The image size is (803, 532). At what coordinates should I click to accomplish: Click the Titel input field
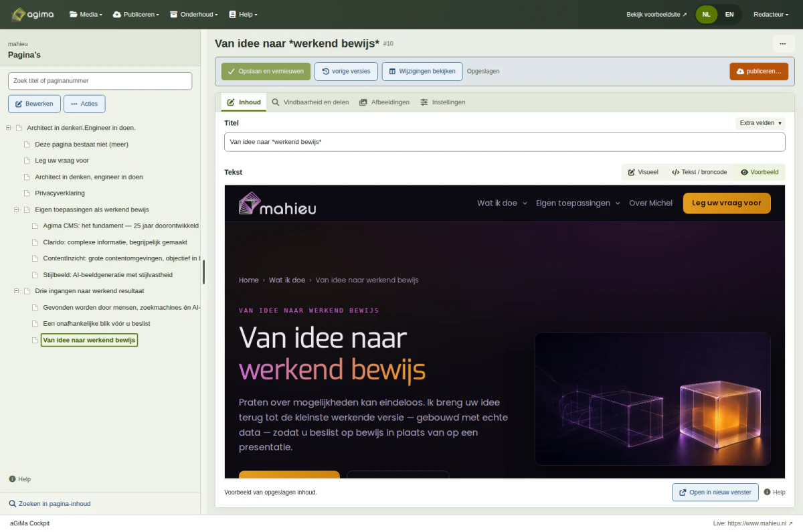point(505,142)
